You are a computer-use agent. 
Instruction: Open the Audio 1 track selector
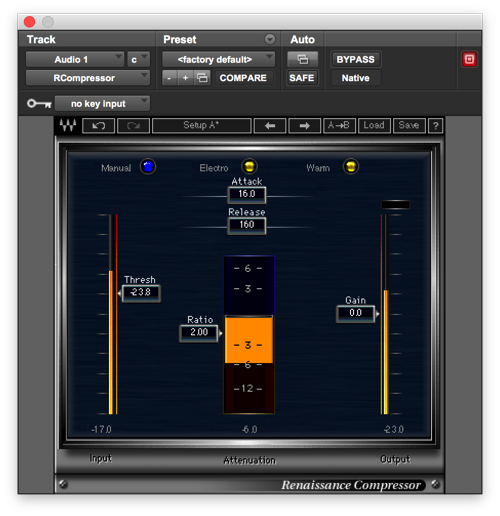pyautogui.click(x=75, y=59)
